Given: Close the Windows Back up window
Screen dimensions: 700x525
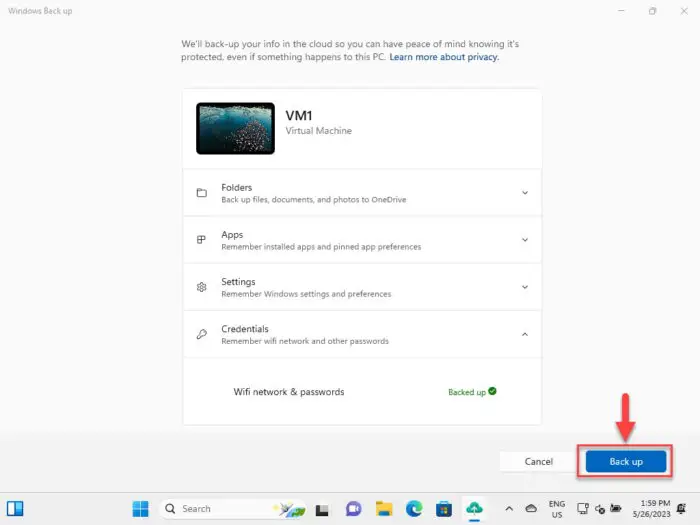Looking at the screenshot, I should pos(684,11).
